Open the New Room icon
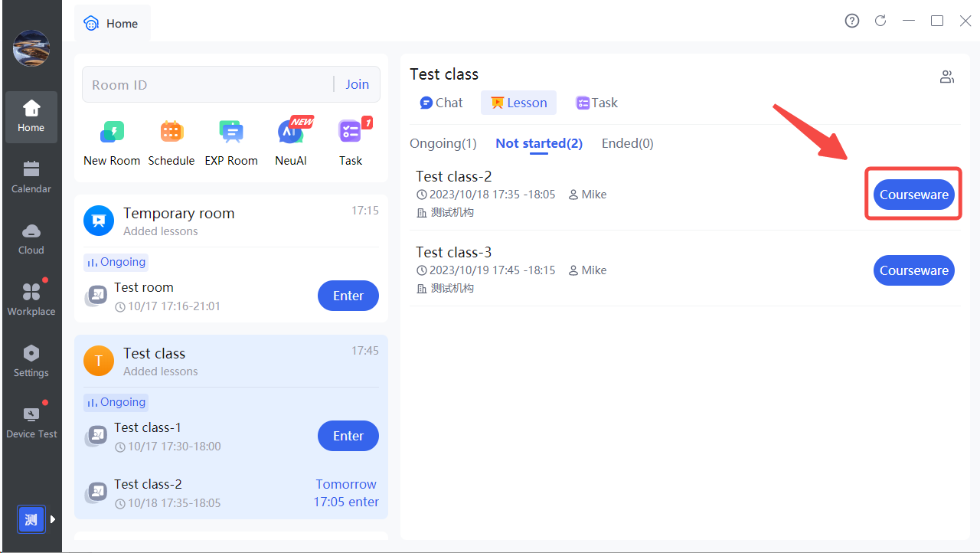 [112, 133]
